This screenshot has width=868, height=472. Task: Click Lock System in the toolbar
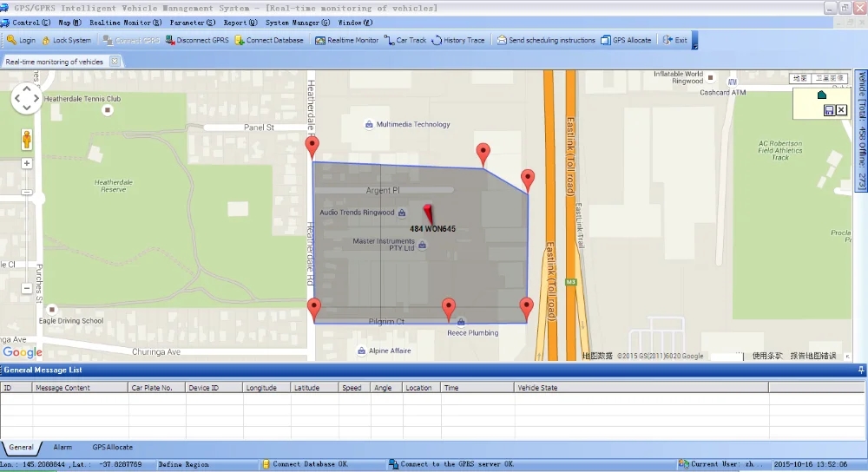[x=67, y=41]
